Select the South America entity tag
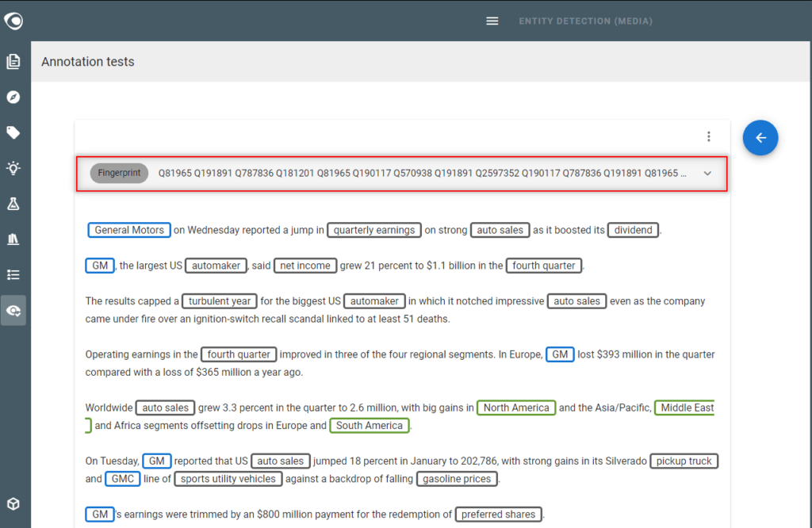Viewport: 812px width, 528px height. (370, 426)
